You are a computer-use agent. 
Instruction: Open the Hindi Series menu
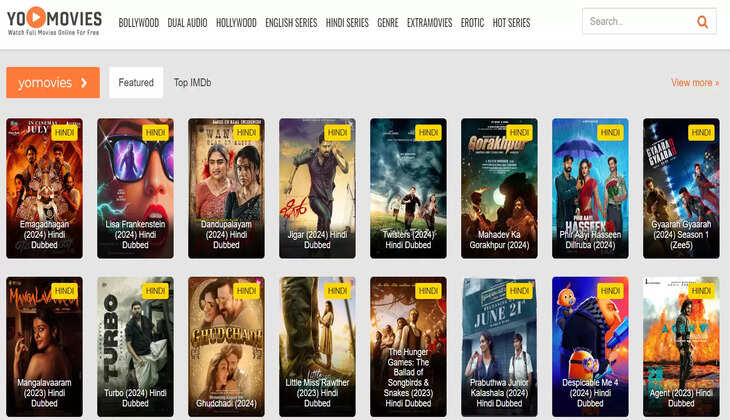tap(347, 23)
